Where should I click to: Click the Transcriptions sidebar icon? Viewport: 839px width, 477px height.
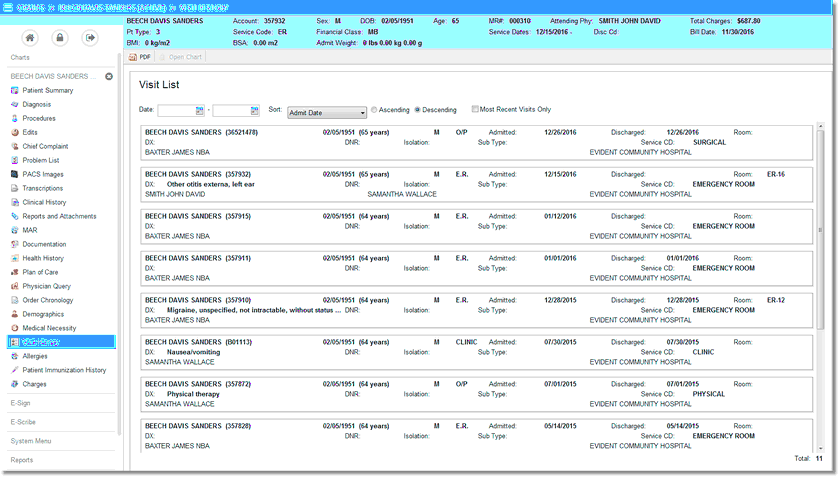click(15, 188)
